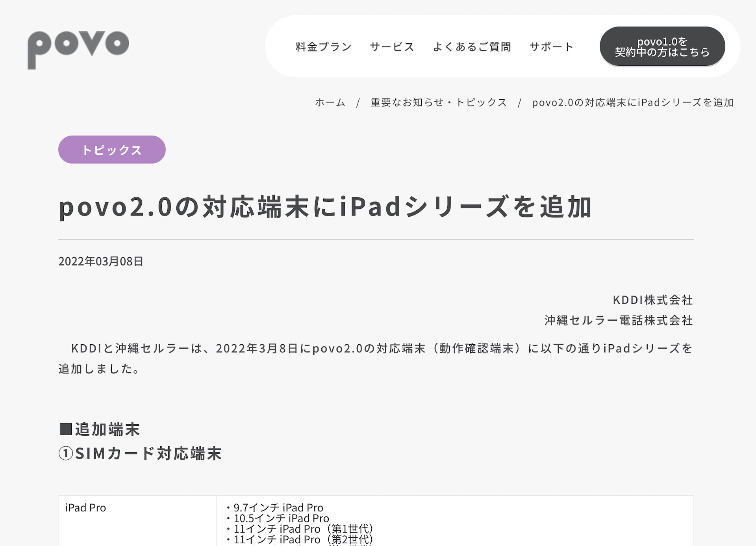Click the KDDI株式会社 text
This screenshot has height=546, width=756.
tap(652, 300)
